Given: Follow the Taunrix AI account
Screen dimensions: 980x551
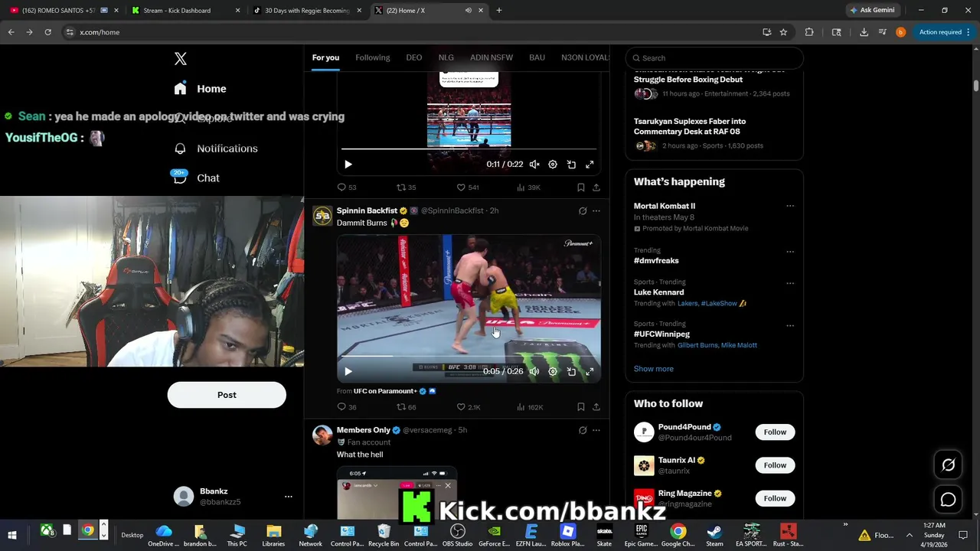Looking at the screenshot, I should (775, 465).
